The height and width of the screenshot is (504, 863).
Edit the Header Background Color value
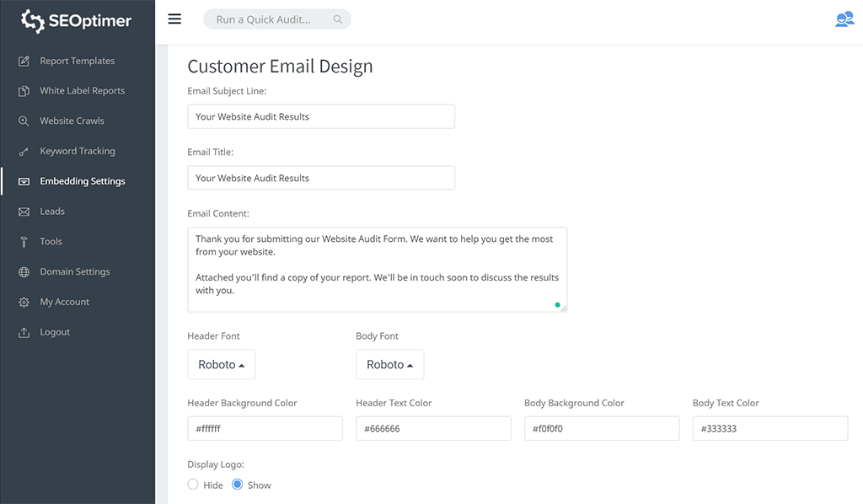265,428
